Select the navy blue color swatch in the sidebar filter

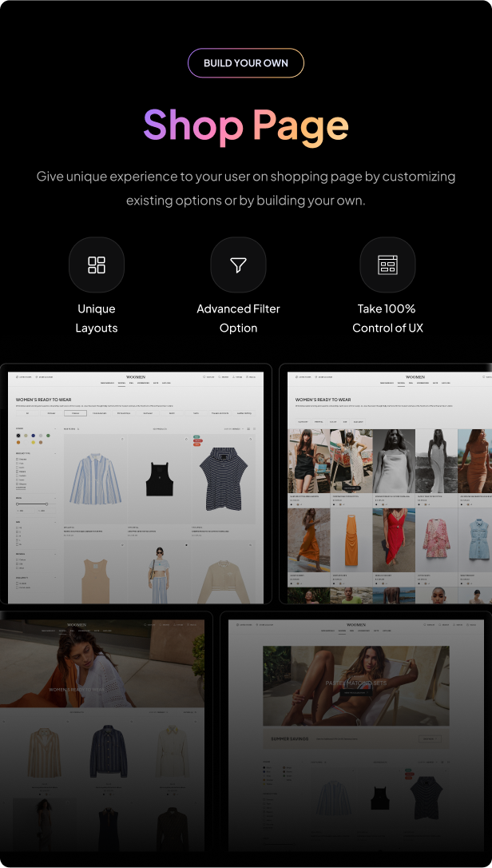pyautogui.click(x=34, y=436)
